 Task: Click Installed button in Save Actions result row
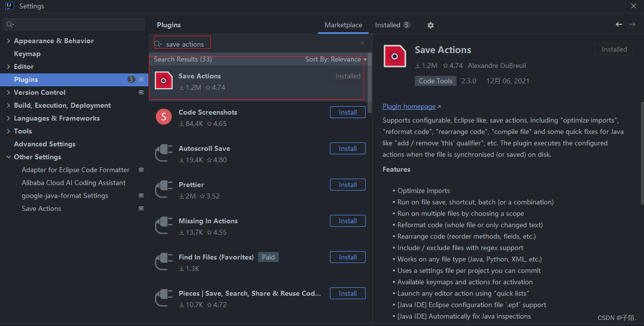tap(348, 76)
